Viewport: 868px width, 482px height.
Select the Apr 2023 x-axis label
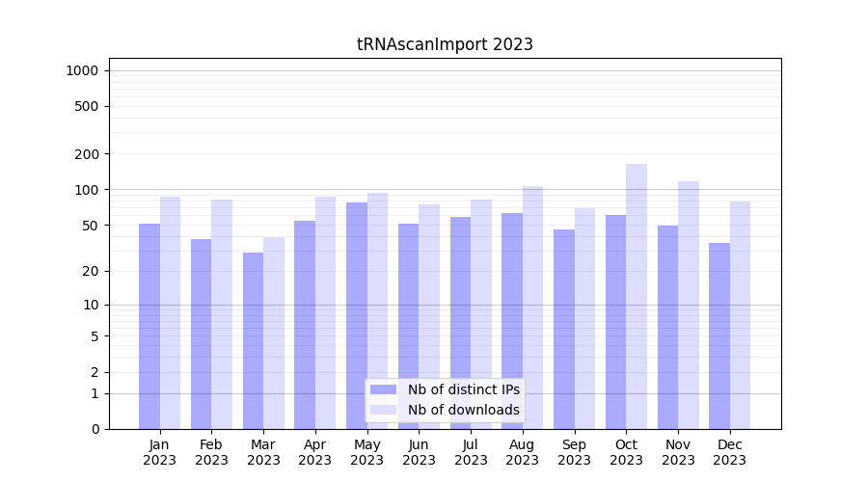[315, 452]
